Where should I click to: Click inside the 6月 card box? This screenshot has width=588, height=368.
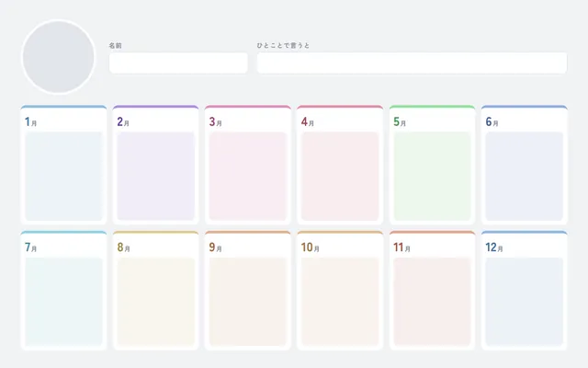525,176
